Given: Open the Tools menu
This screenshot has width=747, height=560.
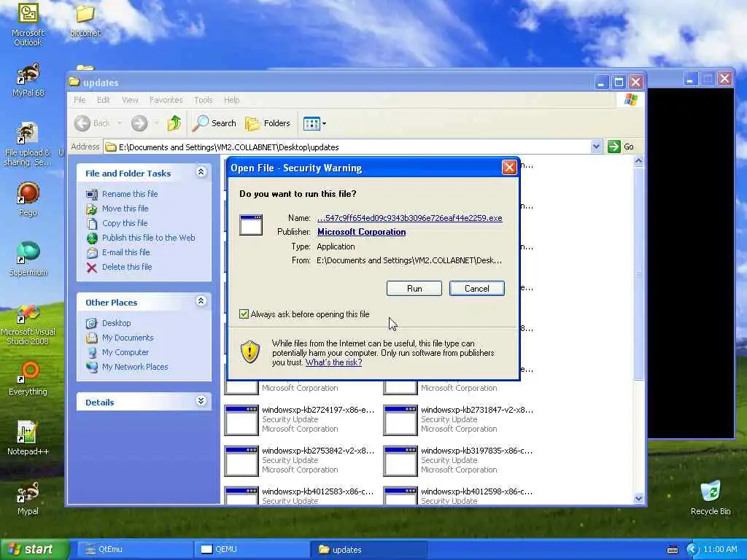Looking at the screenshot, I should (203, 100).
